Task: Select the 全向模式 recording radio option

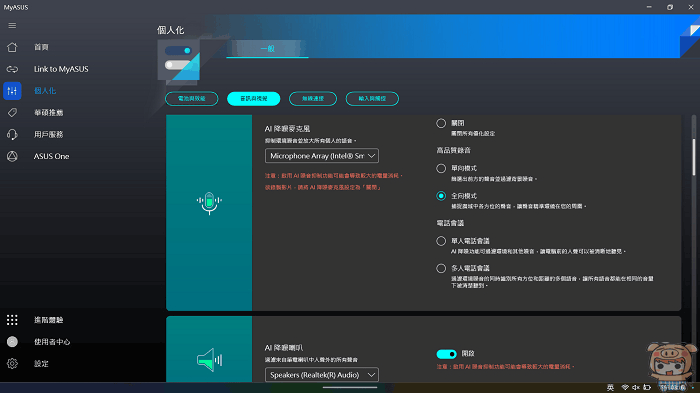Action: pyautogui.click(x=441, y=196)
